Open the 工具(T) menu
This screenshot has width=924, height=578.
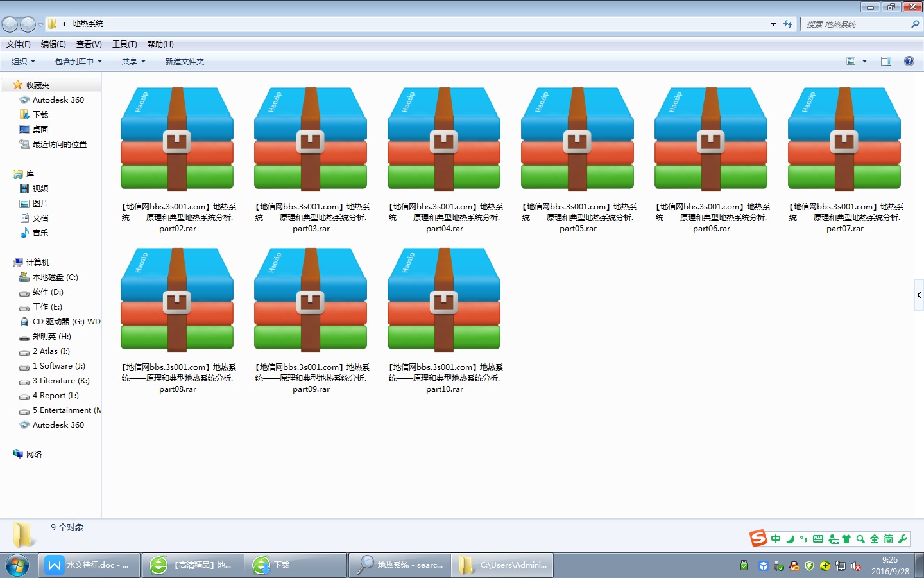point(124,44)
